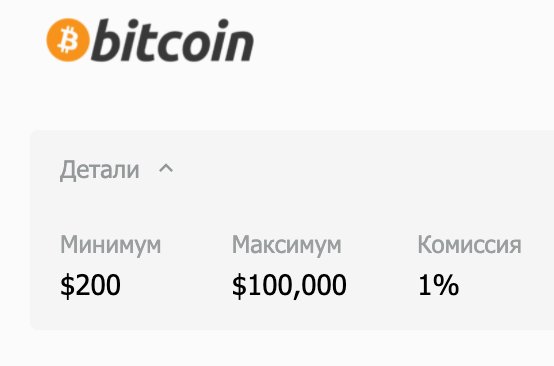Click the Максимум label

click(287, 245)
